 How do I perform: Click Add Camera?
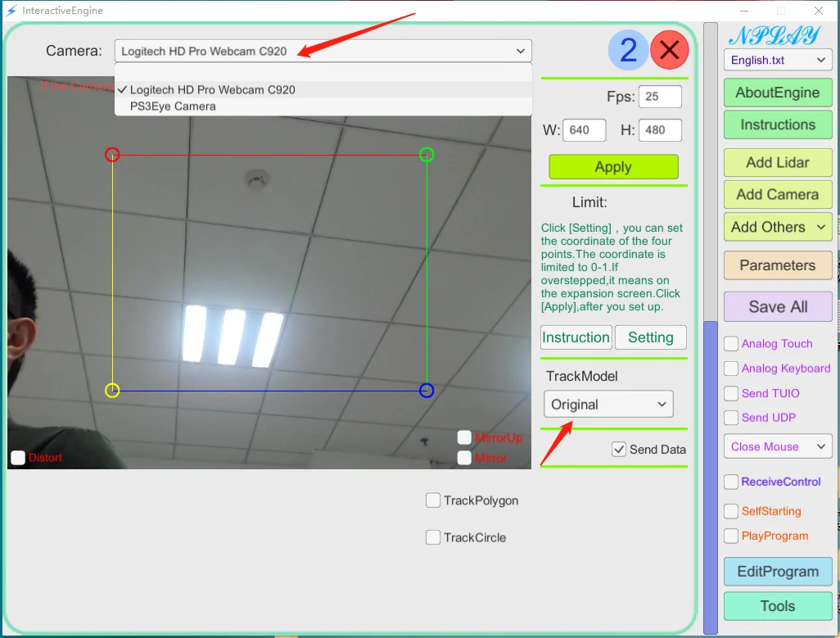click(x=778, y=194)
